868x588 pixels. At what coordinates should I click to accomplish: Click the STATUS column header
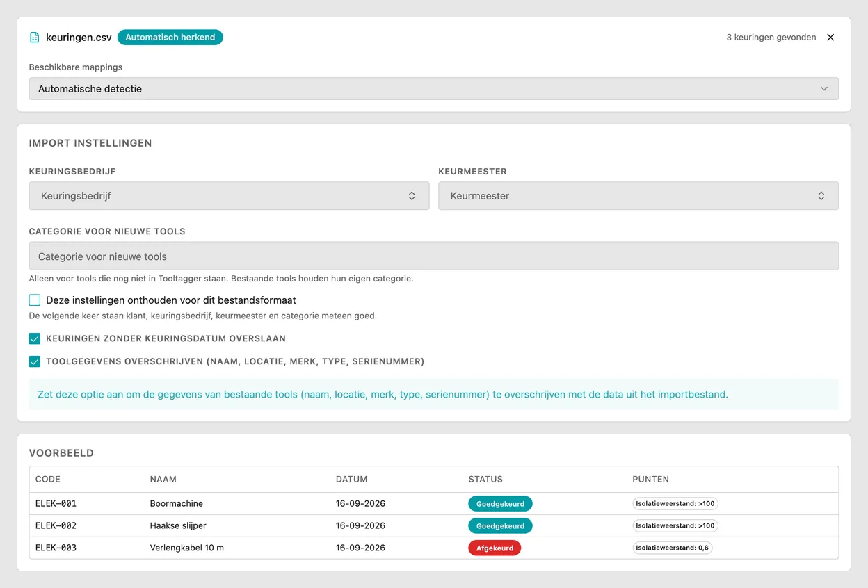[485, 480]
